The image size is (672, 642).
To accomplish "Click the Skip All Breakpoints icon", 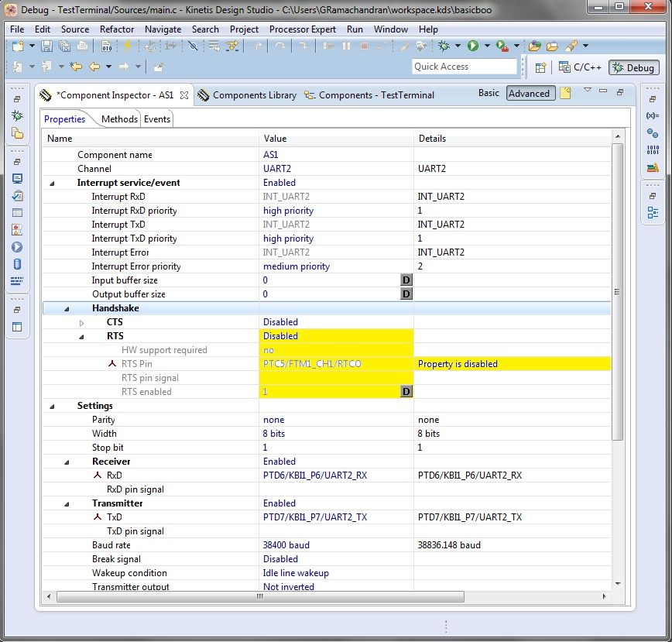I will pyautogui.click(x=194, y=46).
